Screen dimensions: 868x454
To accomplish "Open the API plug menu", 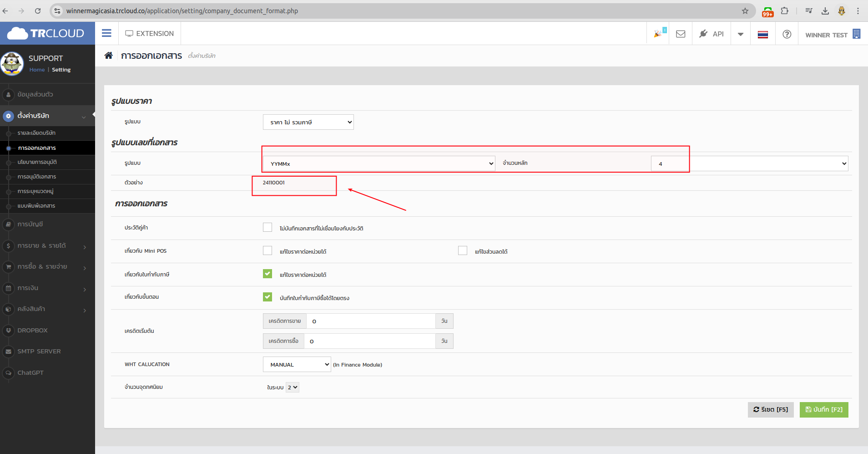I will point(712,34).
